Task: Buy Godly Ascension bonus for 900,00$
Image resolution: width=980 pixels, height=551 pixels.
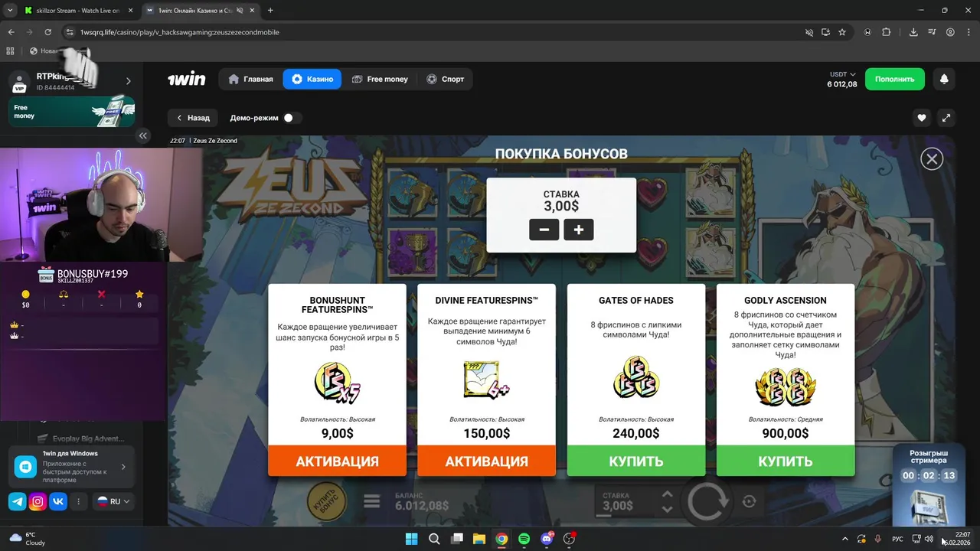Action: point(786,461)
